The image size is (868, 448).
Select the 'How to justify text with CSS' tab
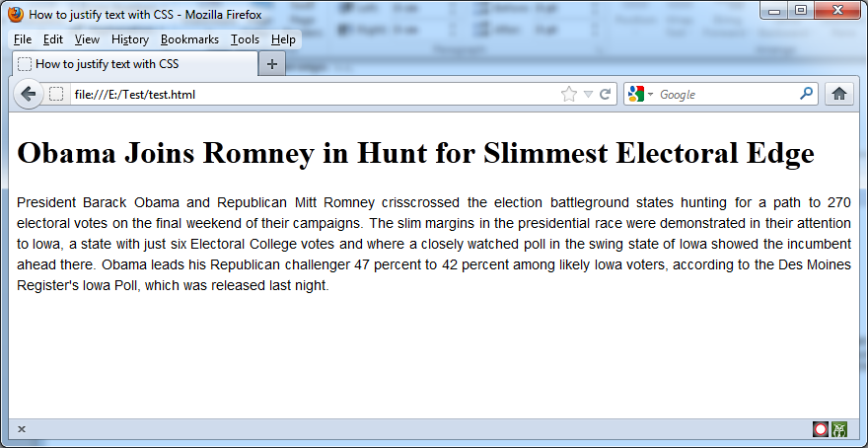134,64
